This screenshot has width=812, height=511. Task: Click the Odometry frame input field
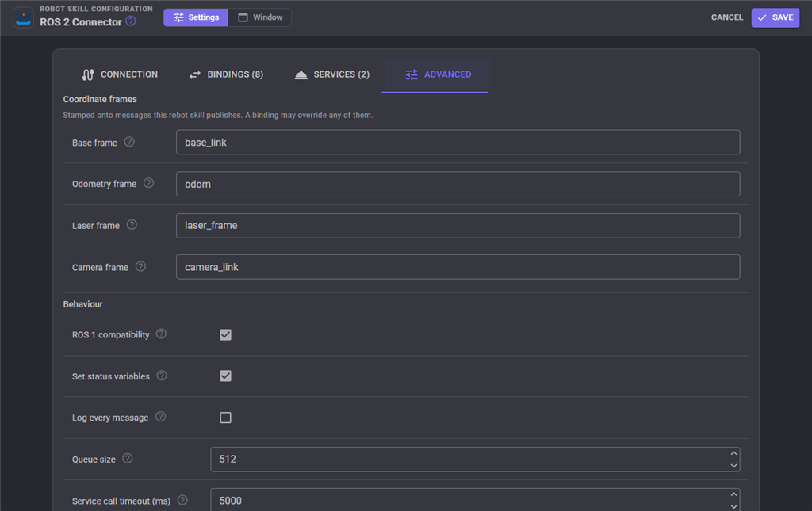coord(458,184)
